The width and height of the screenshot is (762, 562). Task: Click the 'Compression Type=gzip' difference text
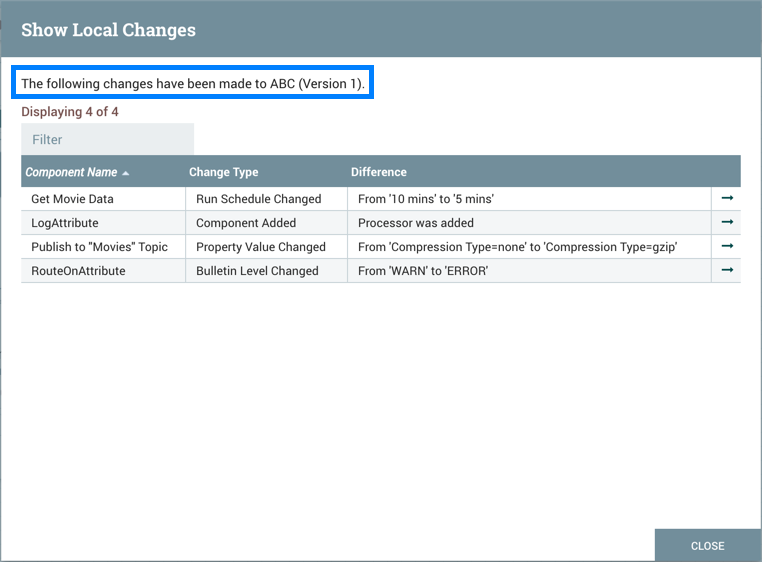(x=610, y=247)
